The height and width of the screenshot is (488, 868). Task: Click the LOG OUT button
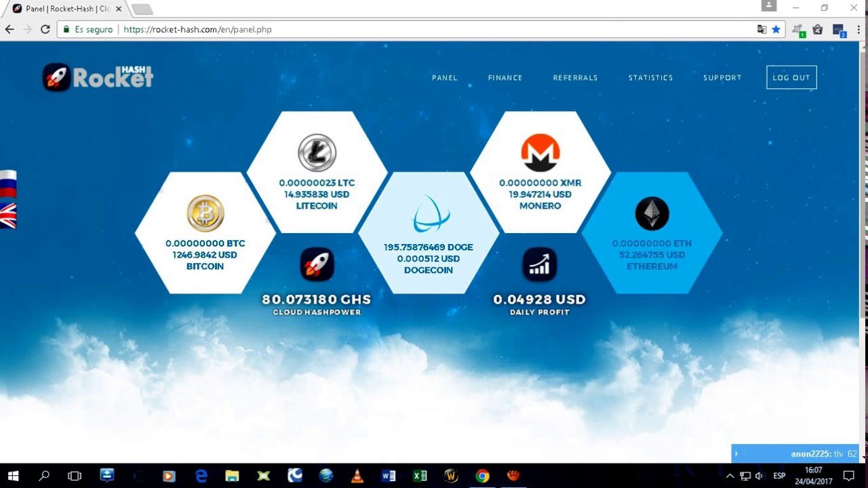(791, 77)
